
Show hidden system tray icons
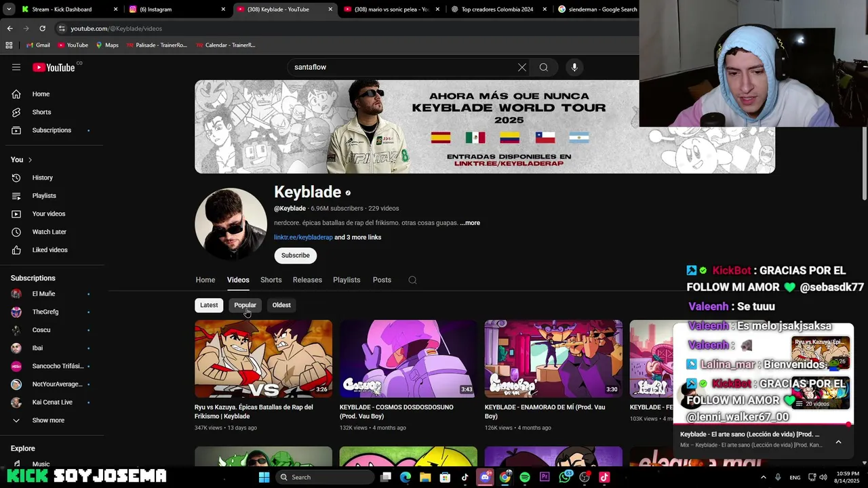click(764, 477)
